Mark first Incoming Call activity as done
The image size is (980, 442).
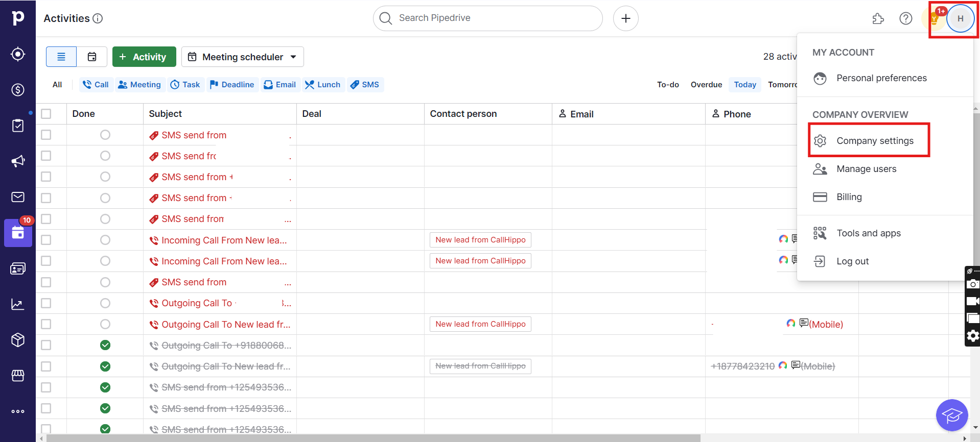point(105,240)
